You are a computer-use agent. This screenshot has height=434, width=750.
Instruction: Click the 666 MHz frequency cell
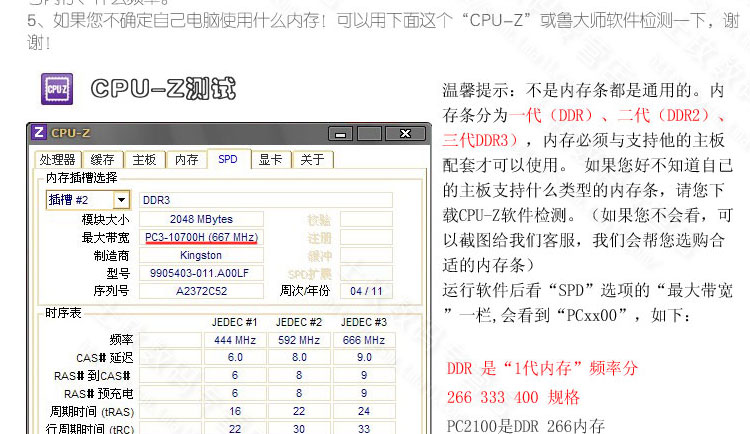point(364,340)
